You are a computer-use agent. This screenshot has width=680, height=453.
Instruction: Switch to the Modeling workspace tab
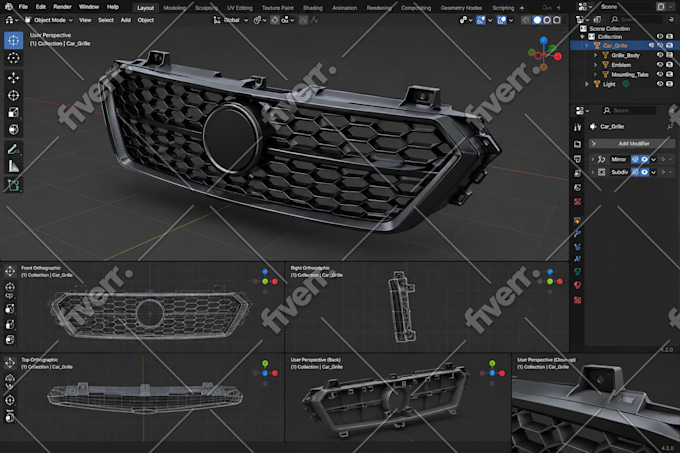click(x=175, y=8)
